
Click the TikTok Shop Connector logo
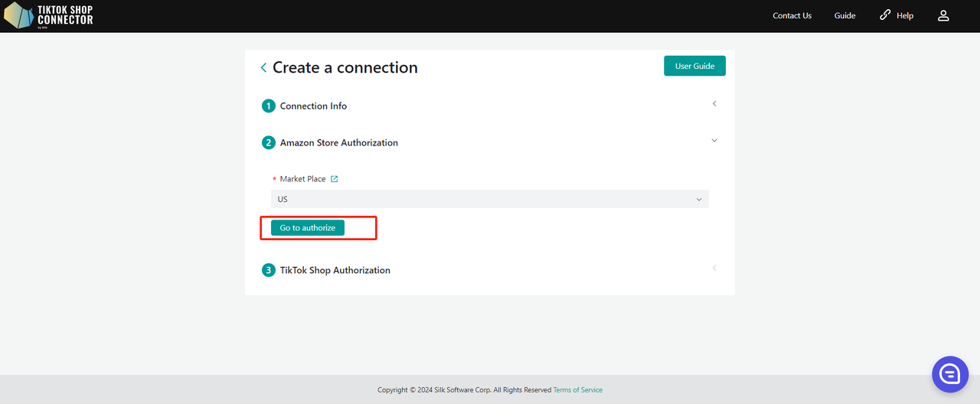[x=49, y=15]
